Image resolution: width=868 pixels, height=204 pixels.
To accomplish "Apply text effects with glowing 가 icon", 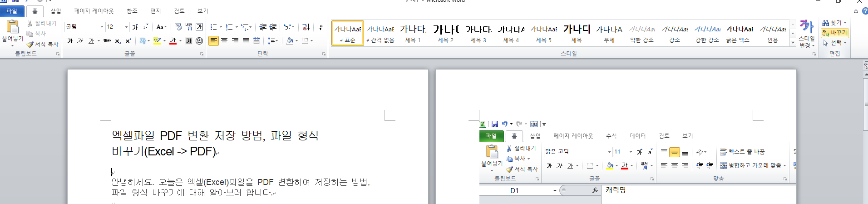I will coord(143,41).
